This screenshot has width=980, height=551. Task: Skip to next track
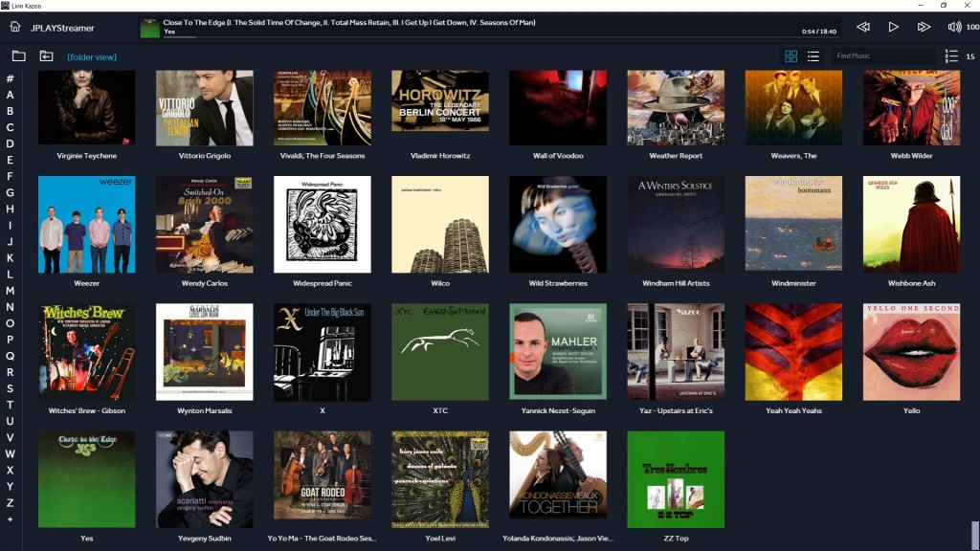tap(924, 27)
